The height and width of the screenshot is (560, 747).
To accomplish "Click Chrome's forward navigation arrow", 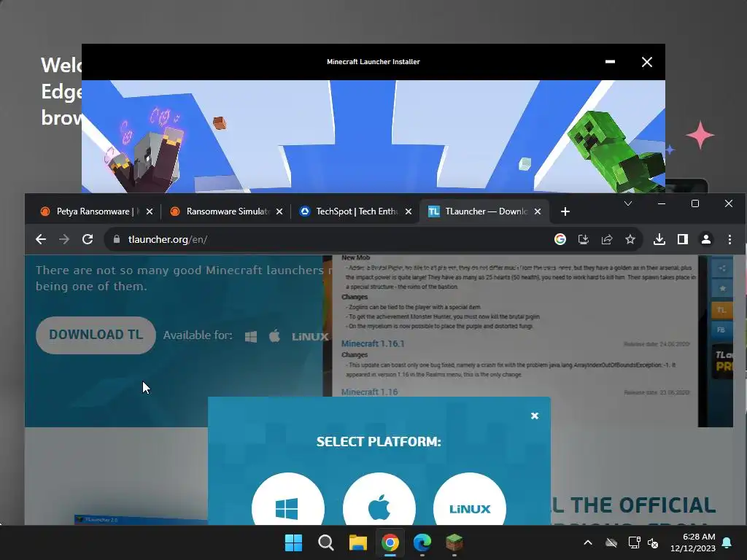I will tap(64, 239).
